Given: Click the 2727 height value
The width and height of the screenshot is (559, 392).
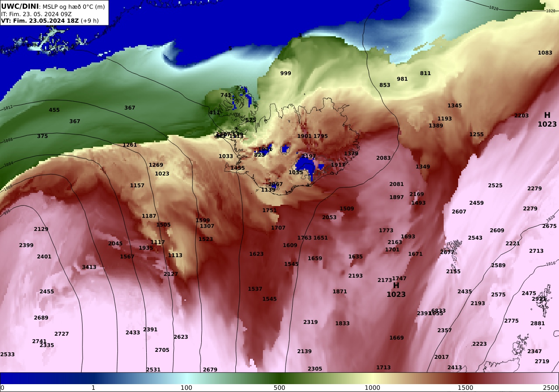Looking at the screenshot, I should click(x=62, y=334).
